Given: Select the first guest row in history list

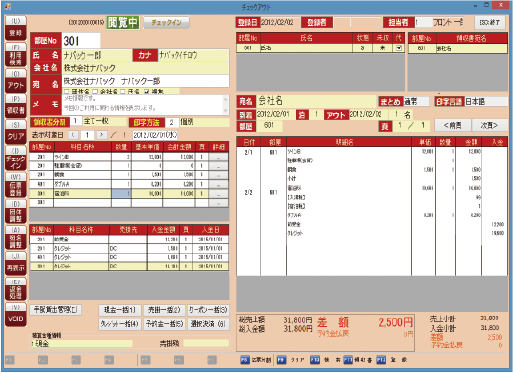Looking at the screenshot, I should pyautogui.click(x=321, y=48).
